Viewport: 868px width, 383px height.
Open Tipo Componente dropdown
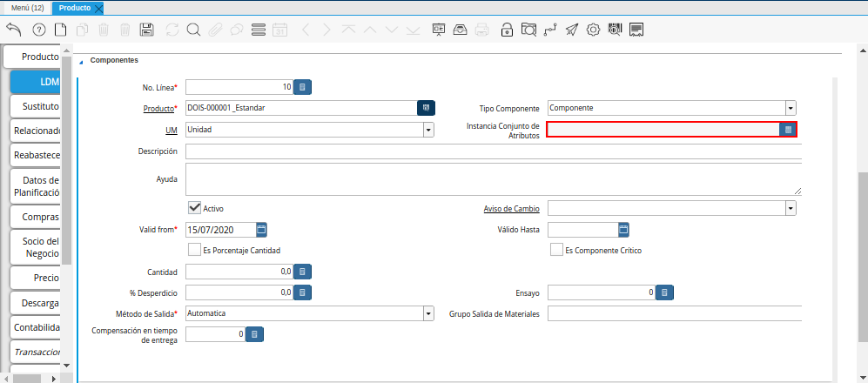[x=790, y=108]
